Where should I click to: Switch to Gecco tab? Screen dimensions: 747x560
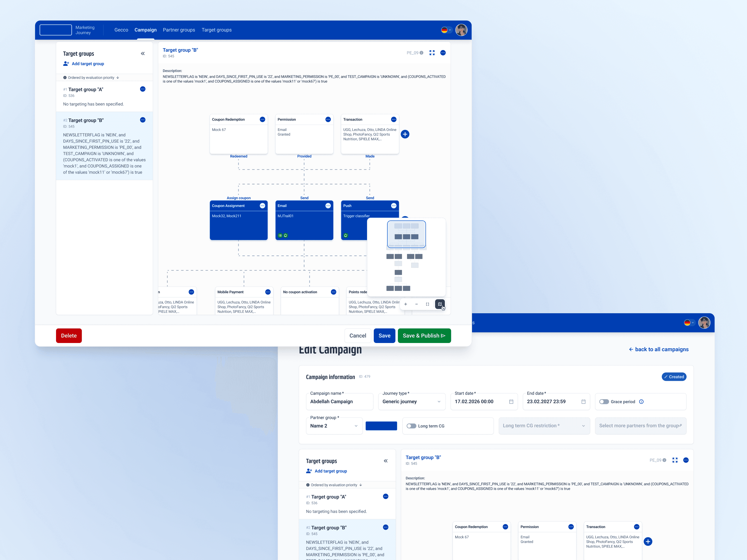121,30
